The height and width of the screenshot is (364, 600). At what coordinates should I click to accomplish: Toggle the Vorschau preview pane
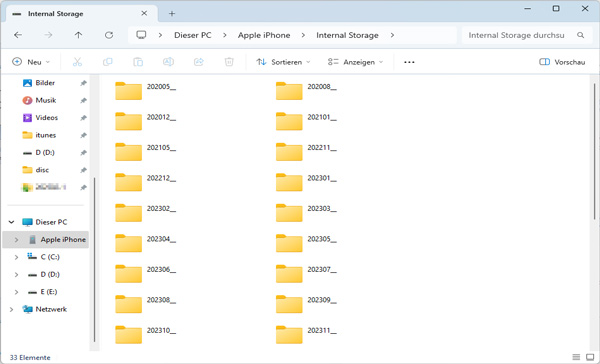pos(562,62)
